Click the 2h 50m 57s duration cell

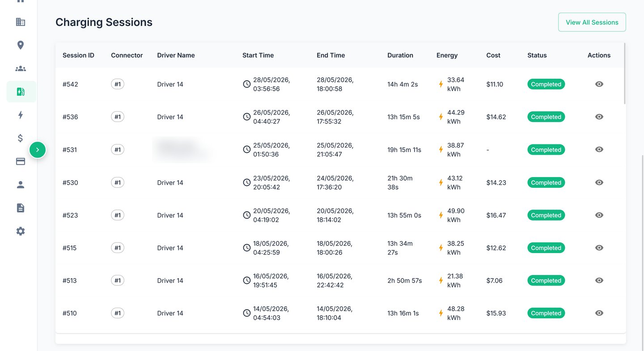(x=405, y=280)
